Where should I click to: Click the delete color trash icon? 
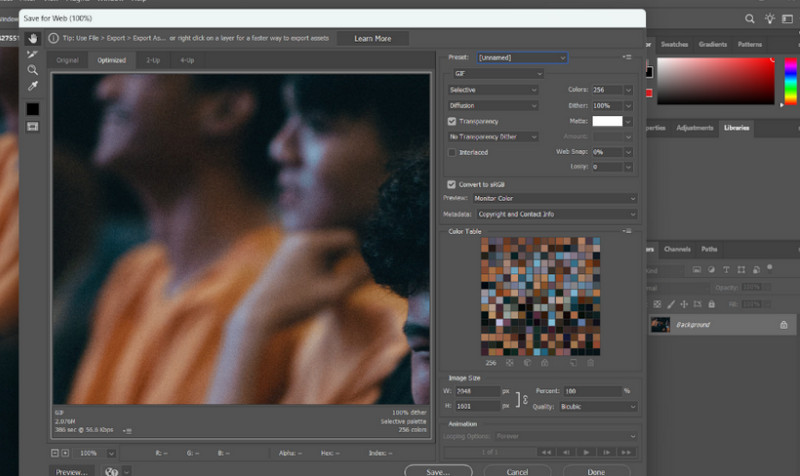click(590, 363)
